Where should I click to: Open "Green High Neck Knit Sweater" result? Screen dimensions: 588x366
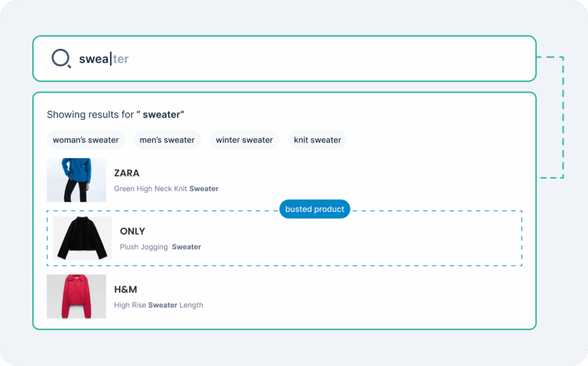tap(166, 188)
